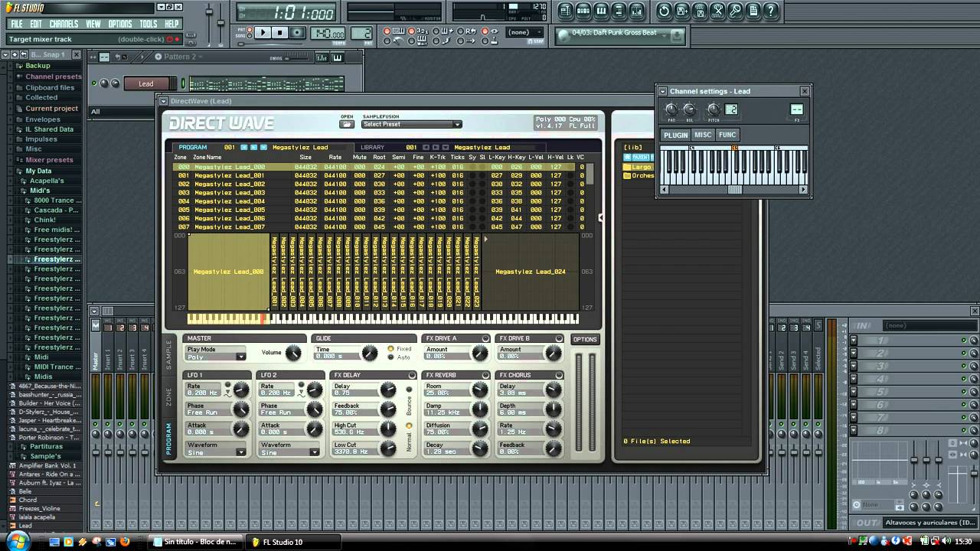980x551 pixels.
Task: Click DirectWave open folder icon
Action: [347, 124]
